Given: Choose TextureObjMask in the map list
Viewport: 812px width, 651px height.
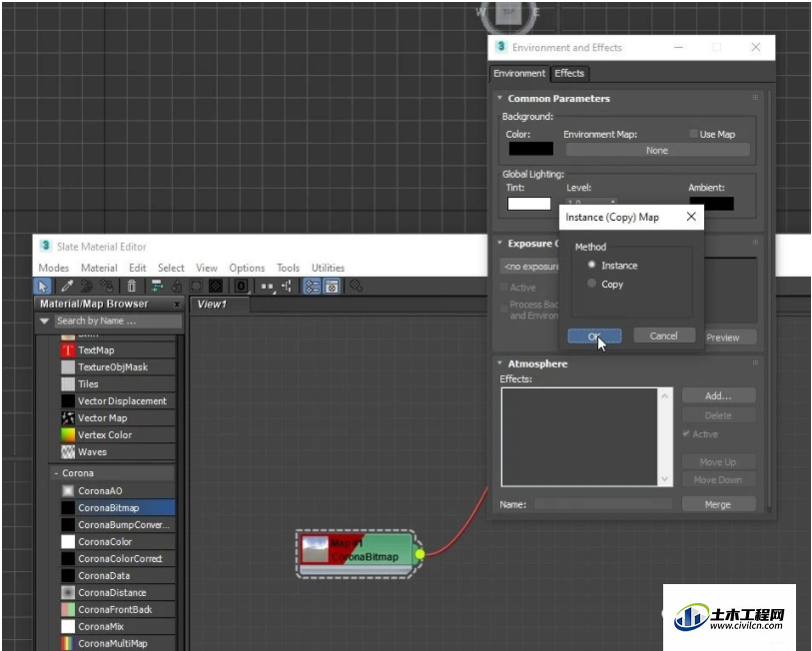Looking at the screenshot, I should tap(118, 367).
